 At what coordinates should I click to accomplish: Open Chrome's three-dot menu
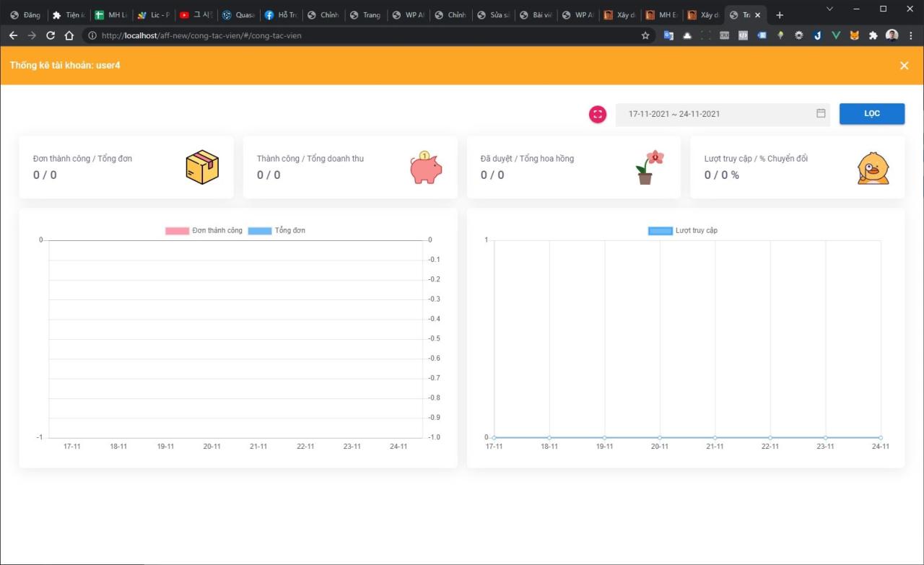[x=910, y=35]
